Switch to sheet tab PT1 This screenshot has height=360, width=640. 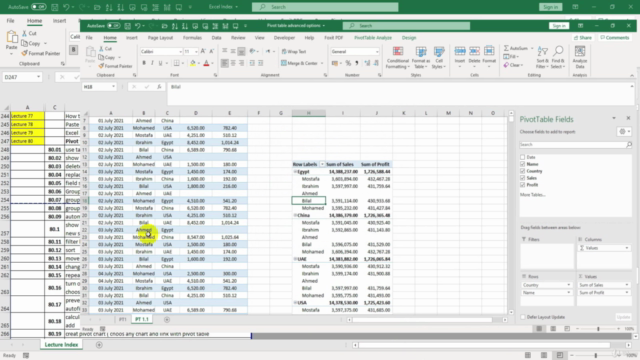coord(122,320)
